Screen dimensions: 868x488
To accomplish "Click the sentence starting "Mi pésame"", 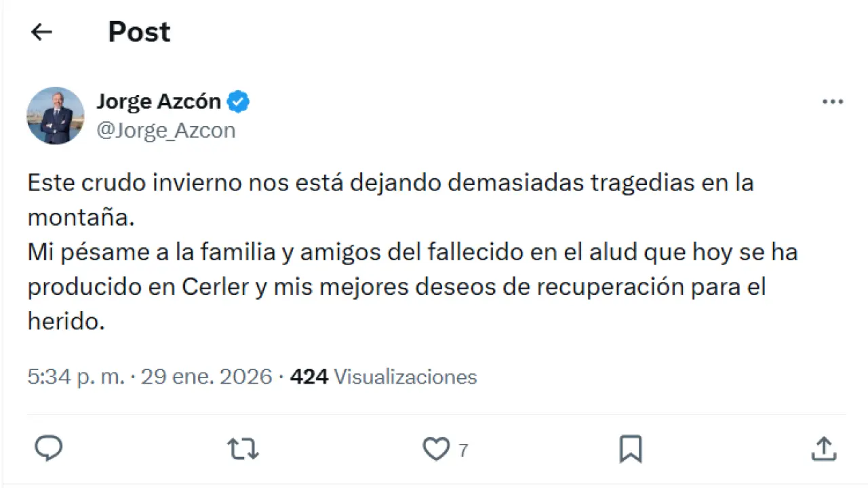I will click(412, 253).
